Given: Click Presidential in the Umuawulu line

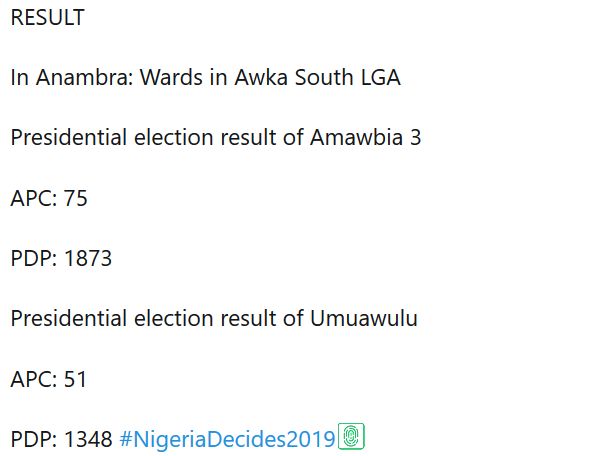Looking at the screenshot, I should (x=69, y=318).
